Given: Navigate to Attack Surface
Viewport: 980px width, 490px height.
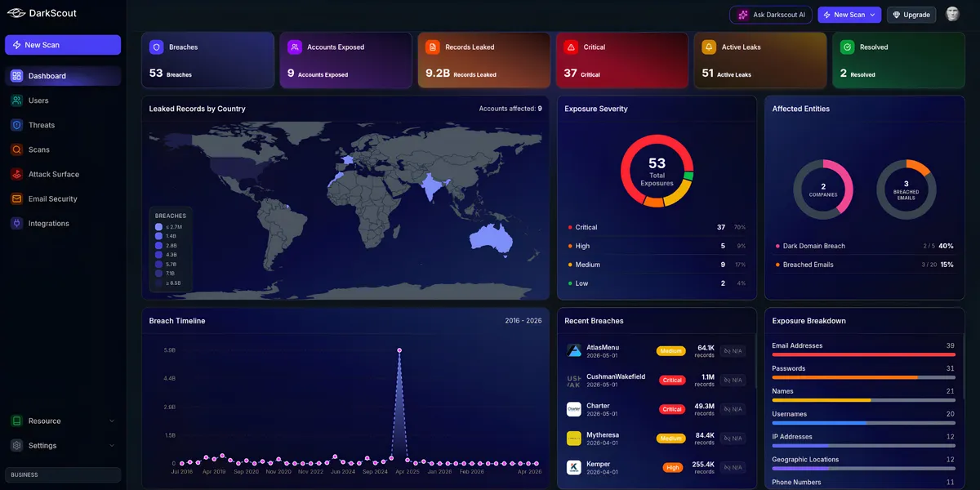Looking at the screenshot, I should (x=63, y=174).
